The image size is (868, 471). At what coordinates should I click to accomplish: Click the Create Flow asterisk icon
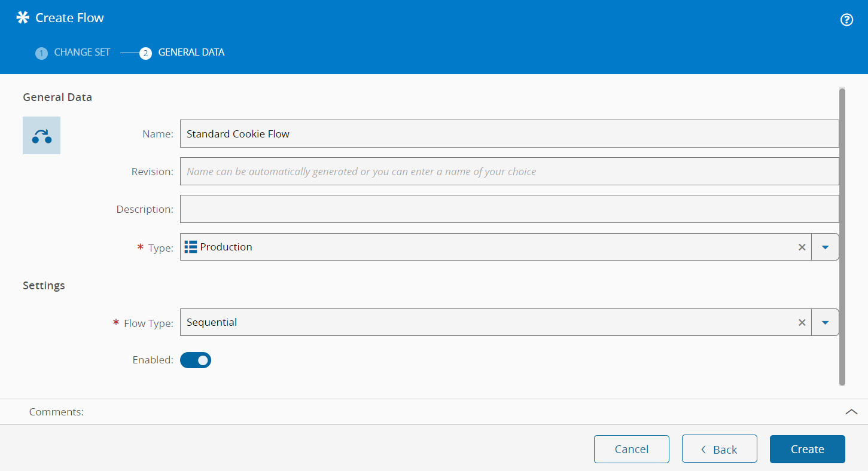(23, 18)
